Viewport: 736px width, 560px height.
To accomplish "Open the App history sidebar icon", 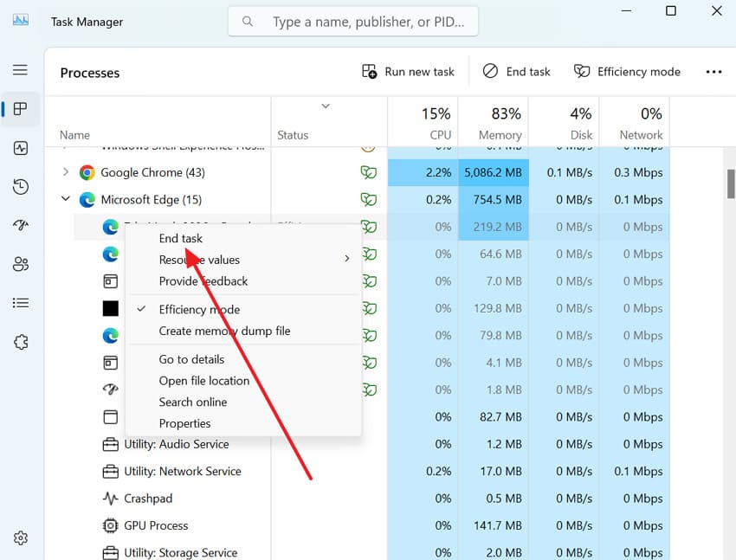I will (x=21, y=187).
